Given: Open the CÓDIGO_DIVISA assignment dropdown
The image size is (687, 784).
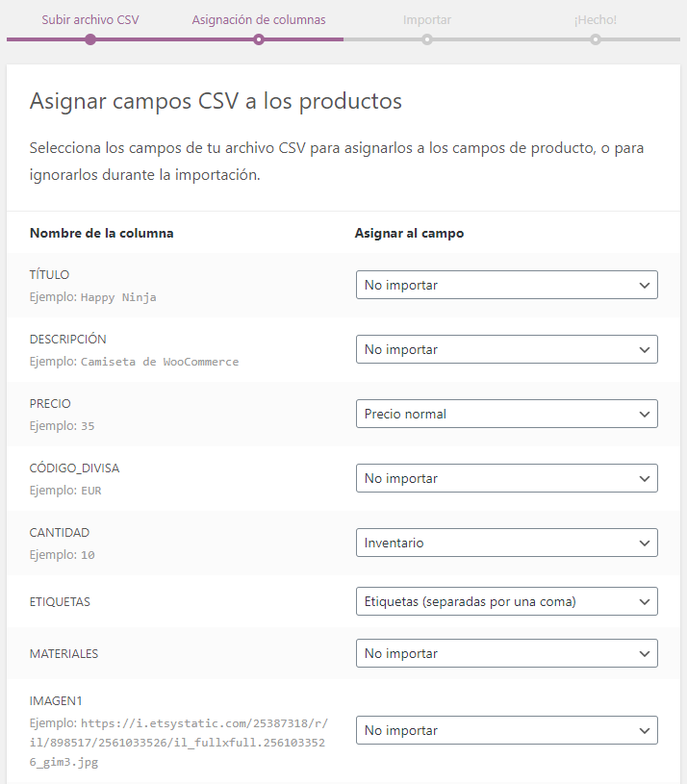Looking at the screenshot, I should tap(506, 478).
